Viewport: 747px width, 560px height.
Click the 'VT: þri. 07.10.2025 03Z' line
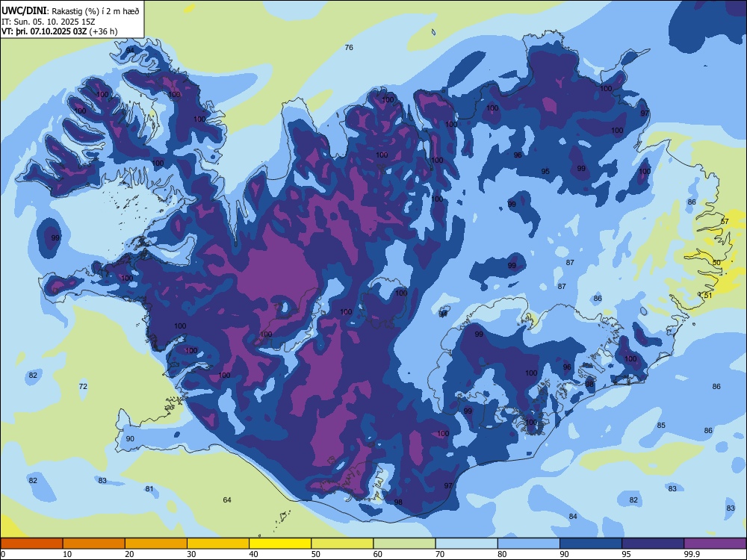click(x=45, y=31)
